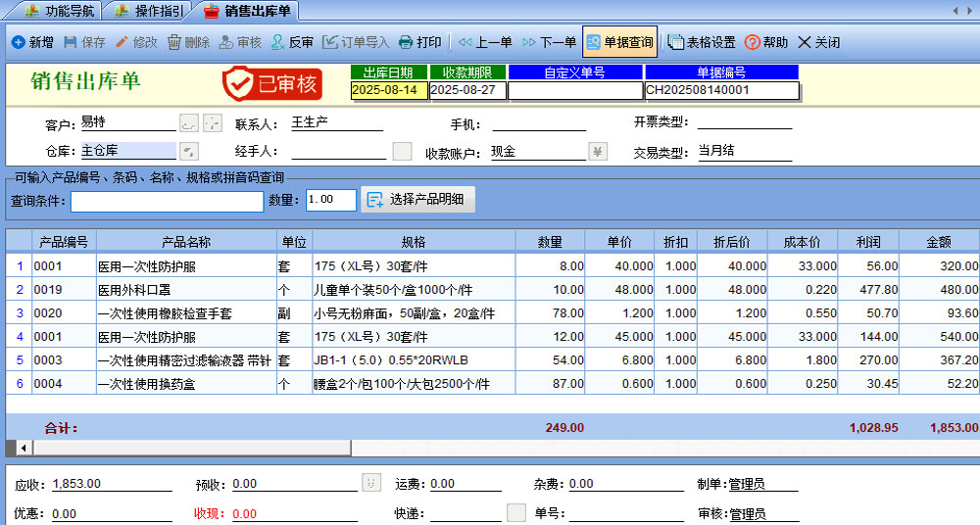Click the 联系人 field 王生产
Image resolution: width=980 pixels, height=525 pixels.
[x=337, y=122]
